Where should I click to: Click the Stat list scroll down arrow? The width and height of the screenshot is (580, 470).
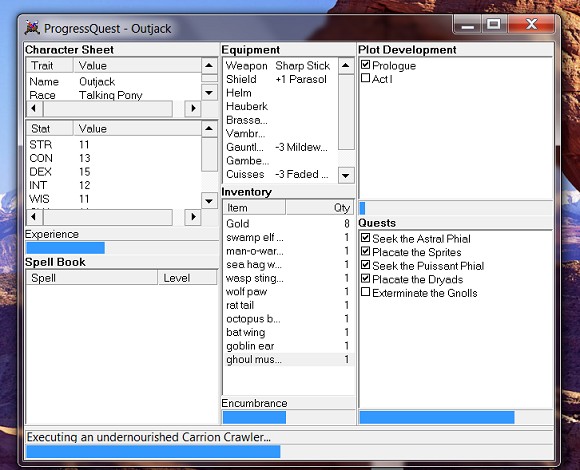pyautogui.click(x=209, y=201)
